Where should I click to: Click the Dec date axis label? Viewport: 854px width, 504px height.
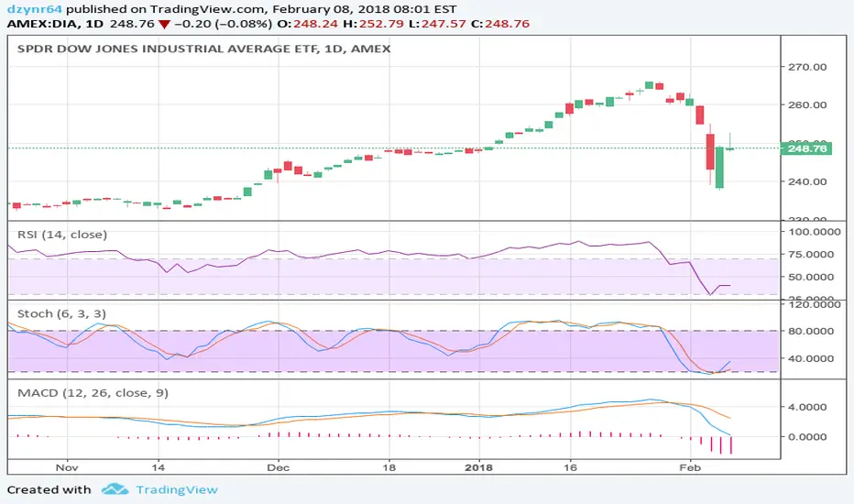pyautogui.click(x=278, y=467)
